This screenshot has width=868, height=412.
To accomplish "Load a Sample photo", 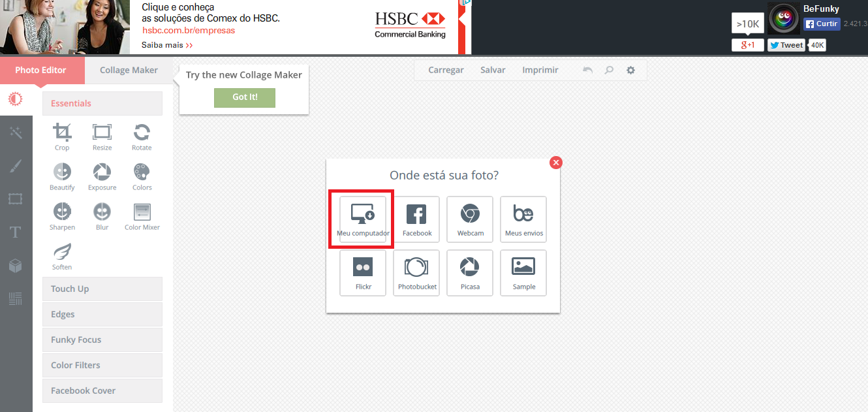I will click(523, 273).
